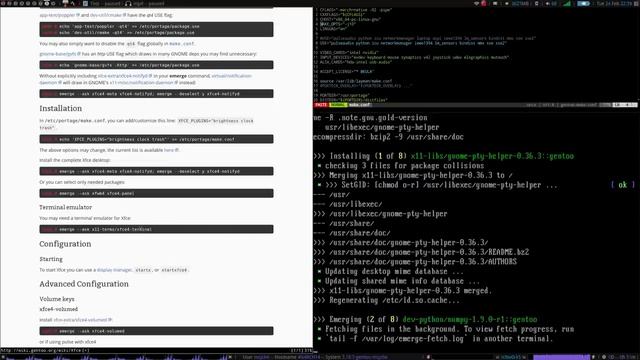Click the emerge xfwm4 xfce4-panel code block
The image size is (640, 360).
pos(156,193)
